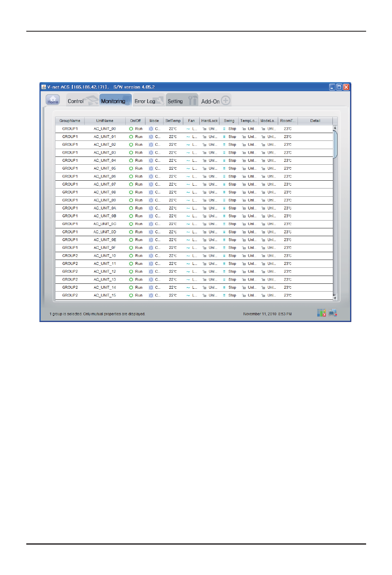Sort by On/Off column header
The height and width of the screenshot is (575, 392).
coord(135,121)
